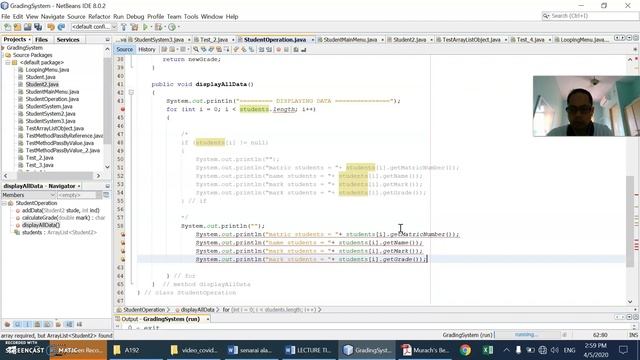Viewport: 640px width, 360px height.
Task: Click the last icon in the editor toolbar
Action: [x=303, y=49]
